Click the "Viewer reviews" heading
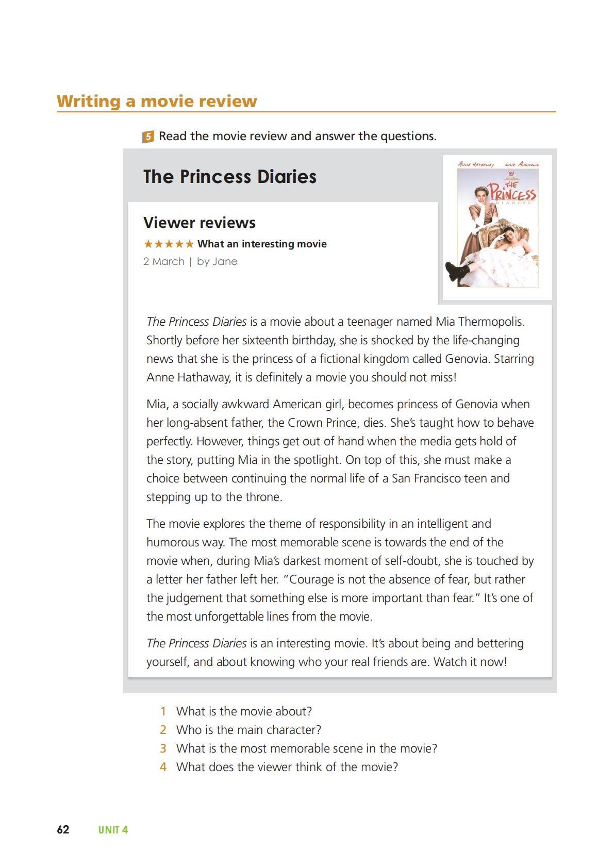The width and height of the screenshot is (614, 868). [x=200, y=223]
